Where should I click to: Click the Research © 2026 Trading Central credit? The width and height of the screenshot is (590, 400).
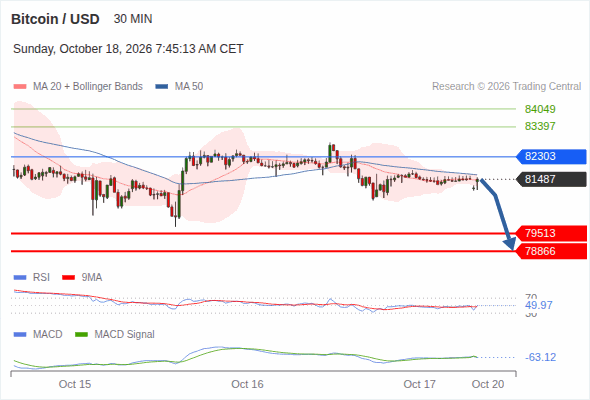506,87
